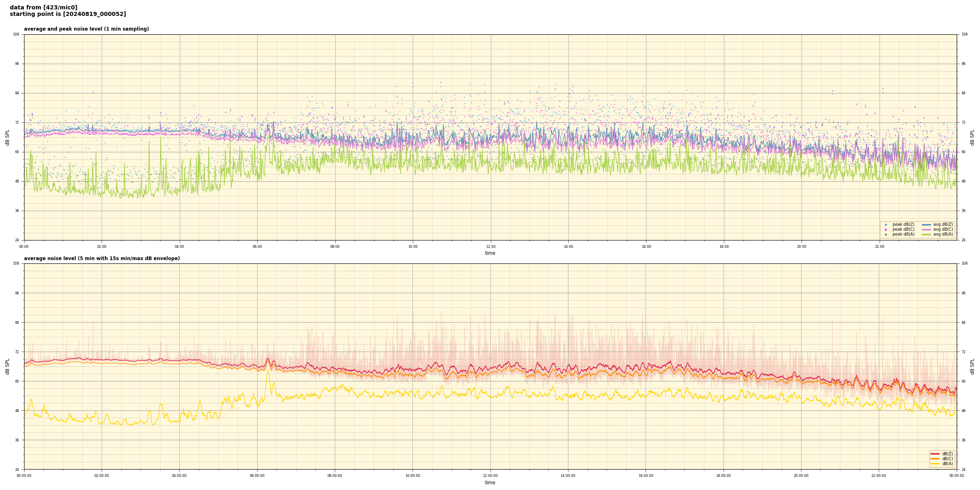The height and width of the screenshot is (490, 980).
Task: Click the bottom chart 'time' axis label
Action: tap(490, 483)
